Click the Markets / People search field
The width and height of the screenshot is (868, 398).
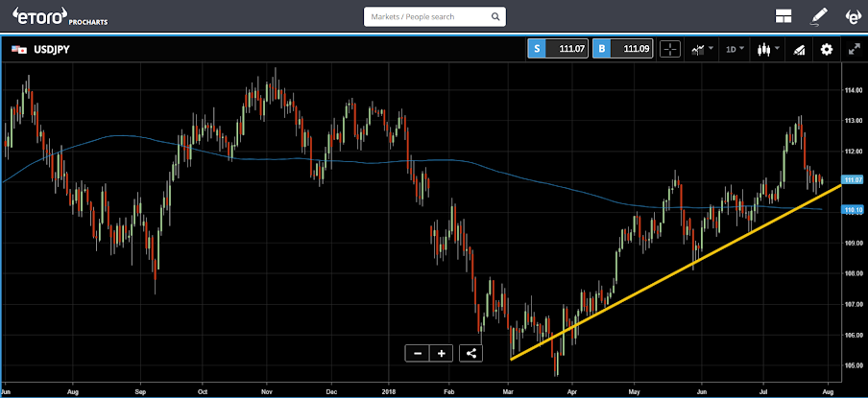click(435, 16)
